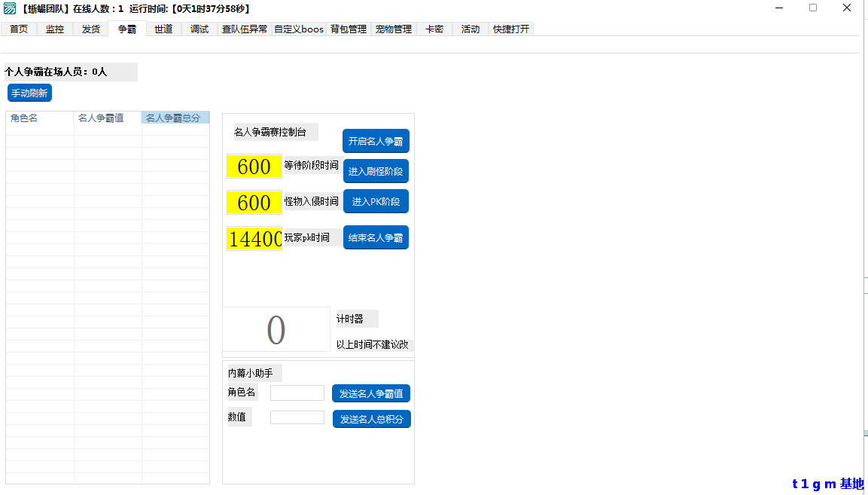Click the 发送名人争霸值 button

pos(370,393)
